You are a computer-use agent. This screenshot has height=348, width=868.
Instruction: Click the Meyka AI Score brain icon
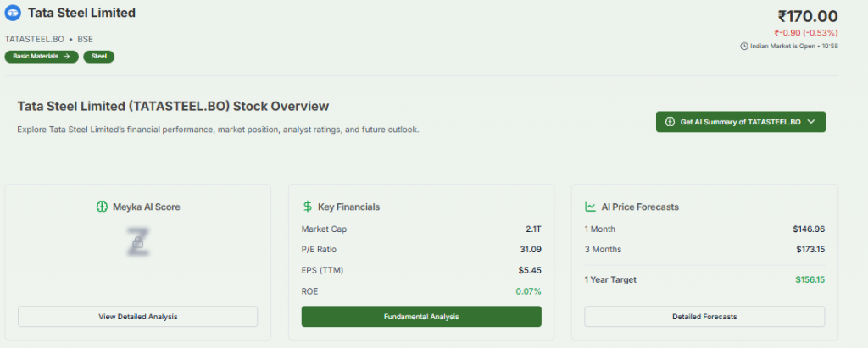(102, 207)
